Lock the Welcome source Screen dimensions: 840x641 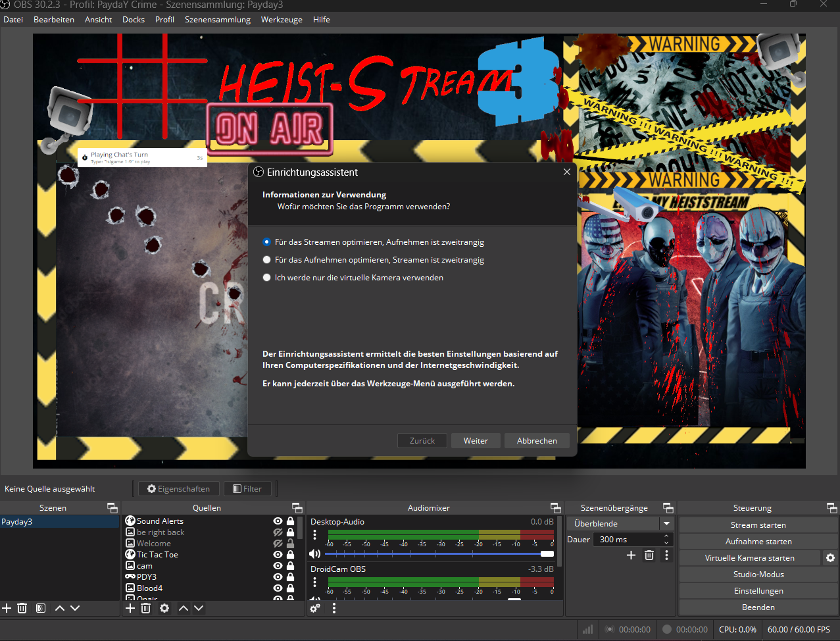290,544
